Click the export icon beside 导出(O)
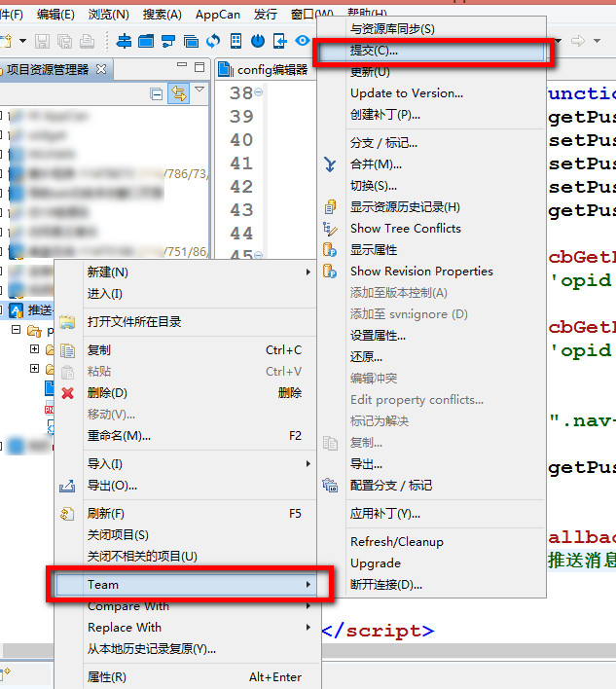This screenshot has height=689, width=616. click(x=67, y=486)
